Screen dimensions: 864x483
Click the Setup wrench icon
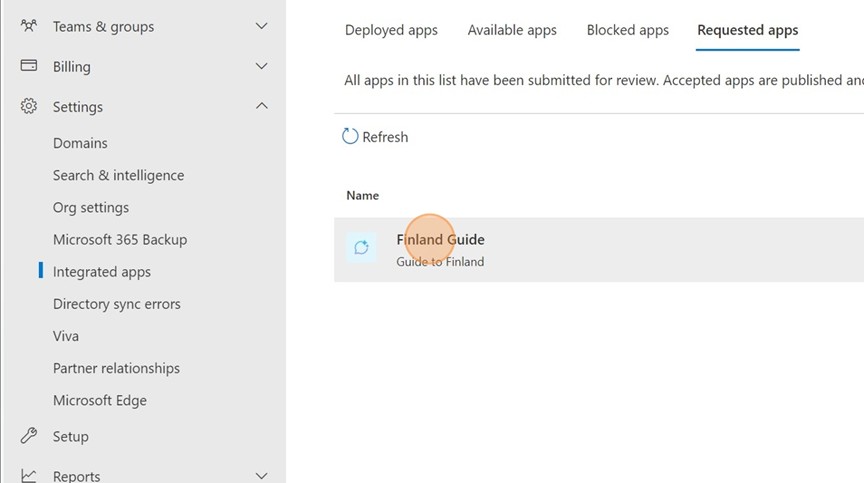[x=29, y=436]
